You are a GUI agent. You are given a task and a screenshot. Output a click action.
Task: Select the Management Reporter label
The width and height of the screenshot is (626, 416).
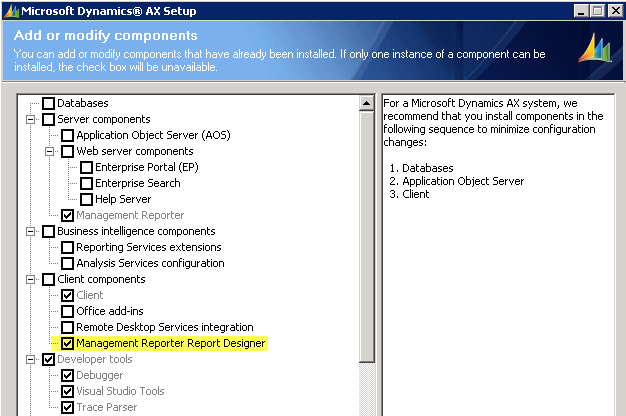tap(130, 215)
